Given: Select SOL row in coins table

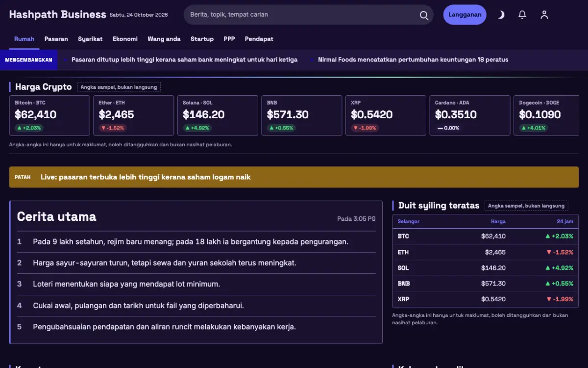Looking at the screenshot, I should pyautogui.click(x=486, y=268).
